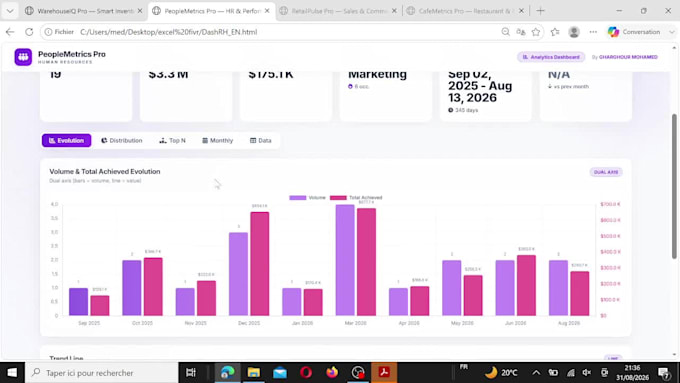
Task: Open the Copilot Conversation button
Action: [x=634, y=32]
